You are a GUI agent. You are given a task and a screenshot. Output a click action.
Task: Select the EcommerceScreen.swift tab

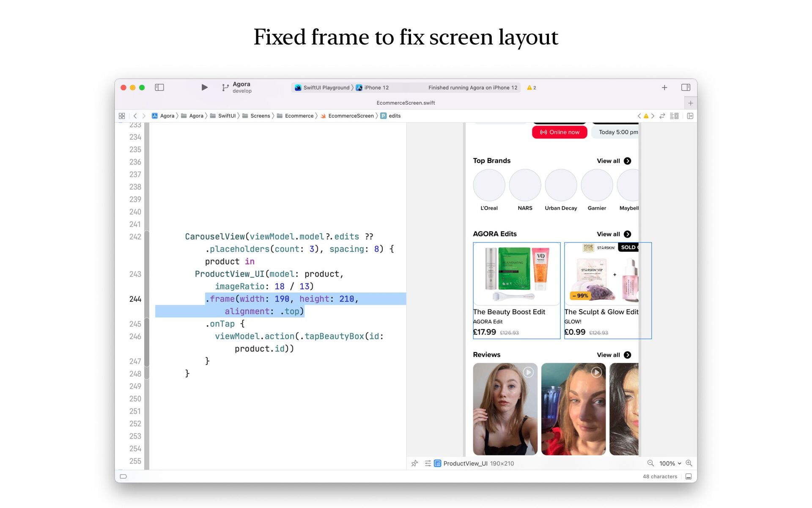point(406,103)
